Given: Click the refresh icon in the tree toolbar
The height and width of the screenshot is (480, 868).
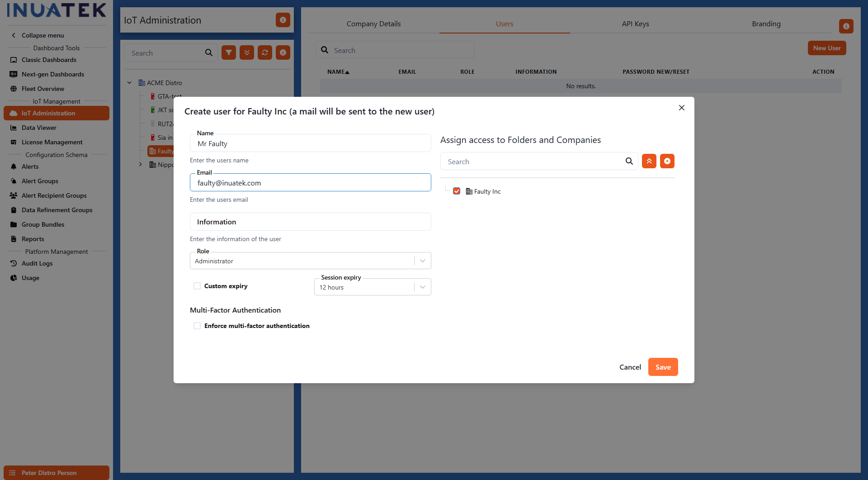Looking at the screenshot, I should point(264,52).
